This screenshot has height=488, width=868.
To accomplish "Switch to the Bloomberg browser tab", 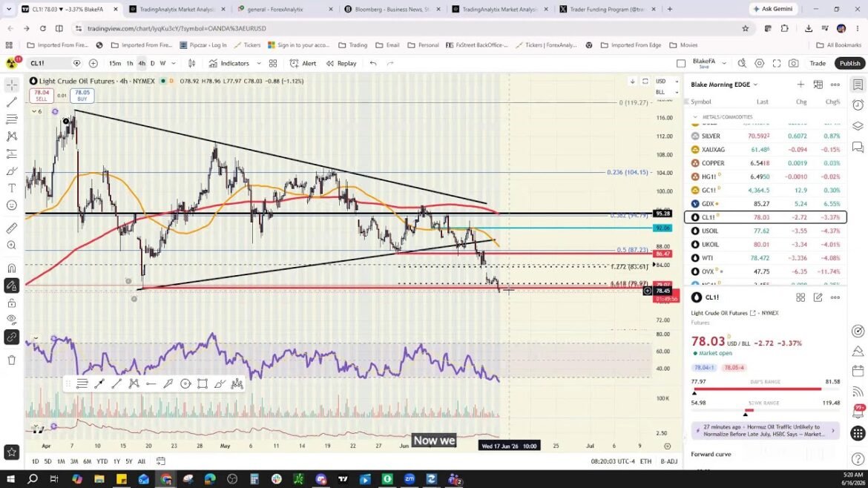I will click(x=392, y=10).
